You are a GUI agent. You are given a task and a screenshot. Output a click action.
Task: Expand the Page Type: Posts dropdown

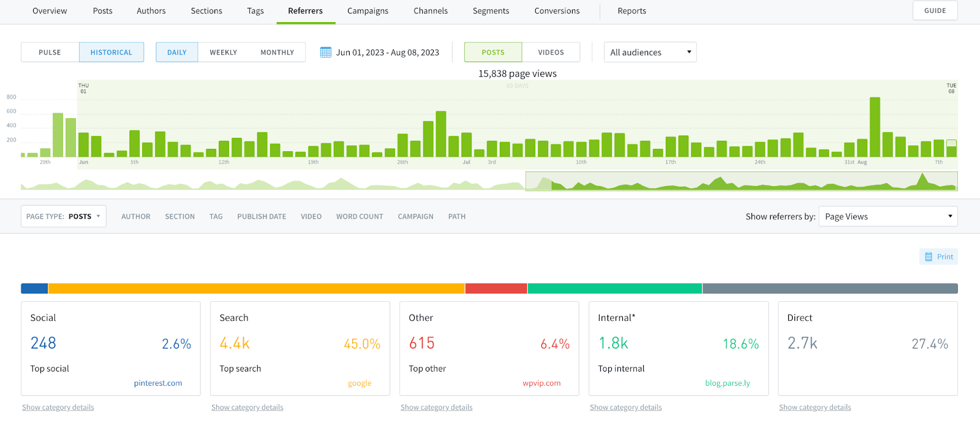[64, 216]
